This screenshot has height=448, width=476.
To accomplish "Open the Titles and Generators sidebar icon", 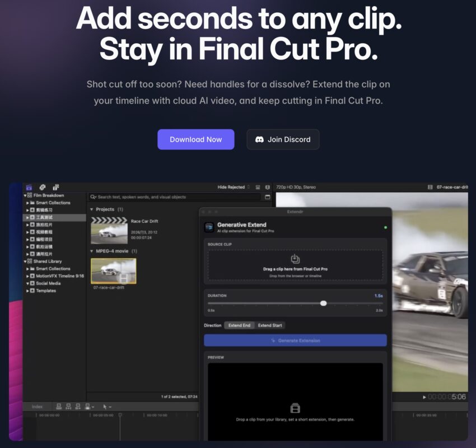I will (56, 187).
